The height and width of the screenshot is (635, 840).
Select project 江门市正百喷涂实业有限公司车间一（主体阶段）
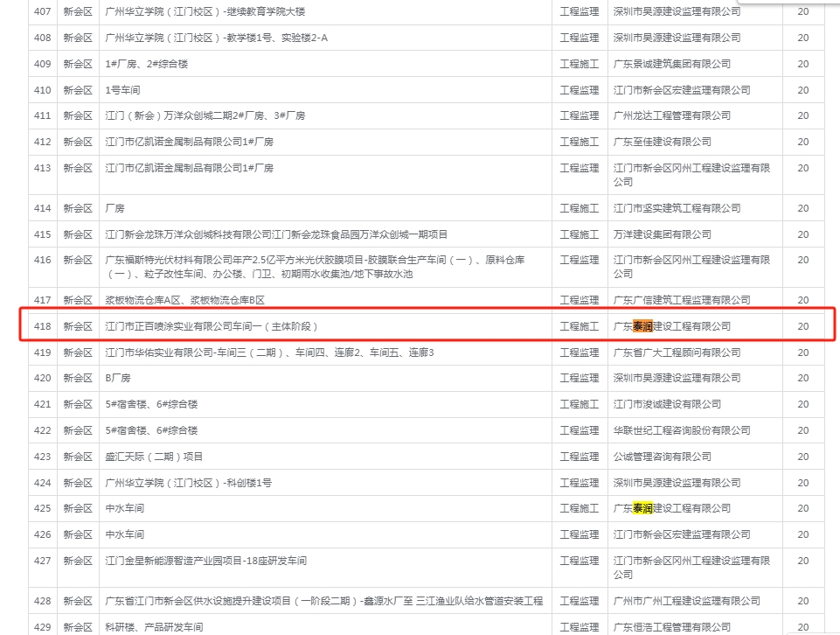tap(212, 326)
